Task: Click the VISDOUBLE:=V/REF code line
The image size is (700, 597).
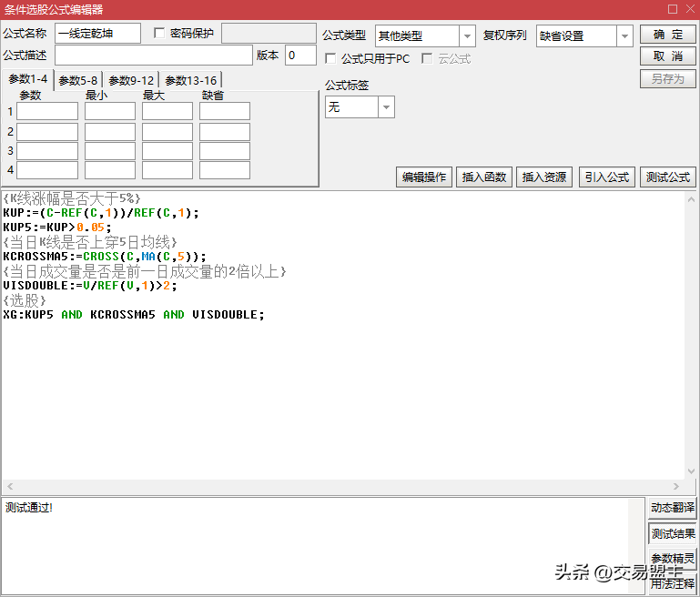Action: (x=90, y=286)
